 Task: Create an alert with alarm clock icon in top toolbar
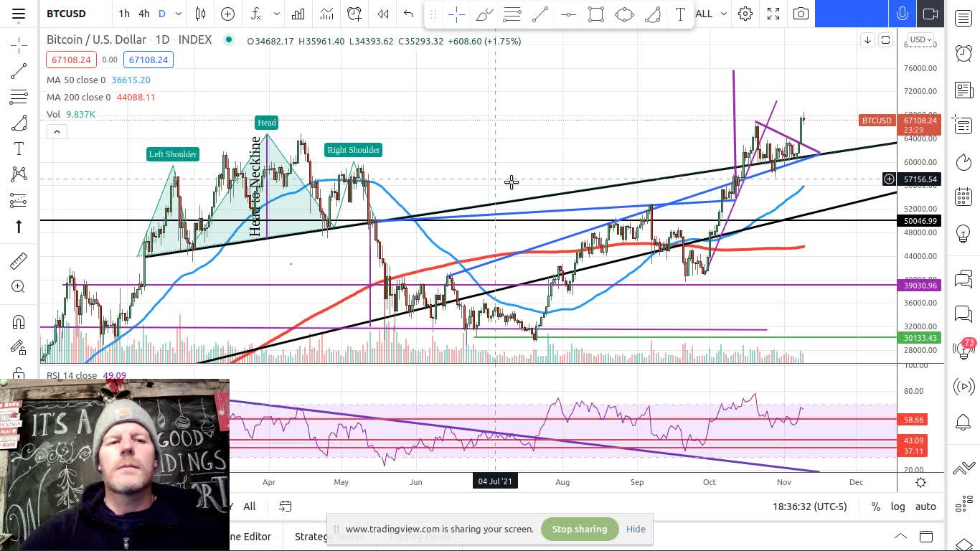(354, 14)
